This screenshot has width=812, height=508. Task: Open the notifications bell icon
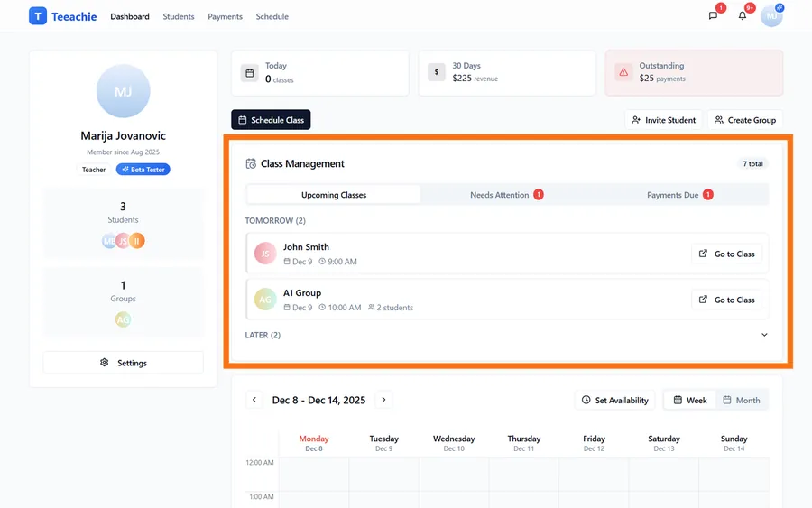point(743,15)
